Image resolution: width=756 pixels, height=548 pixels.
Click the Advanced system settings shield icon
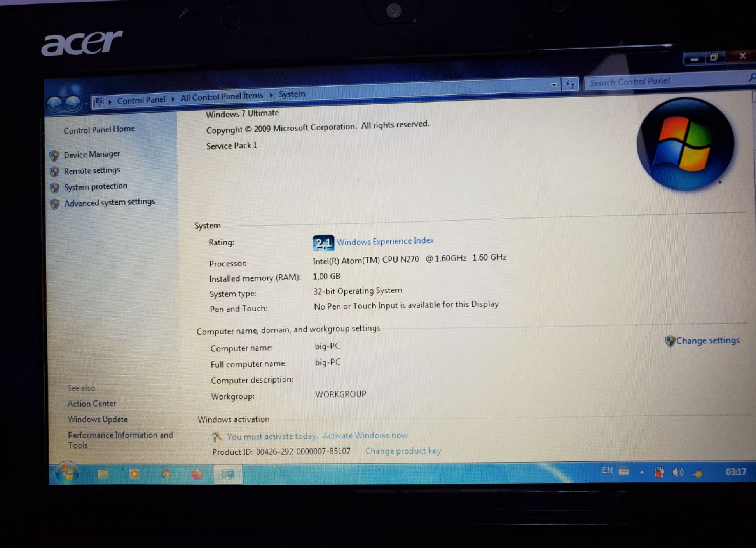[x=55, y=204]
